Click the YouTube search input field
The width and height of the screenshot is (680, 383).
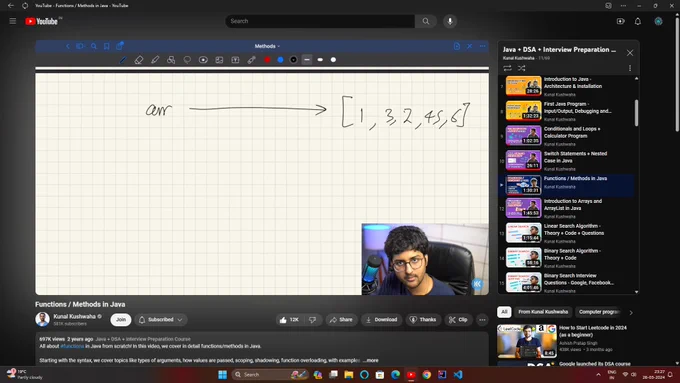click(x=320, y=21)
